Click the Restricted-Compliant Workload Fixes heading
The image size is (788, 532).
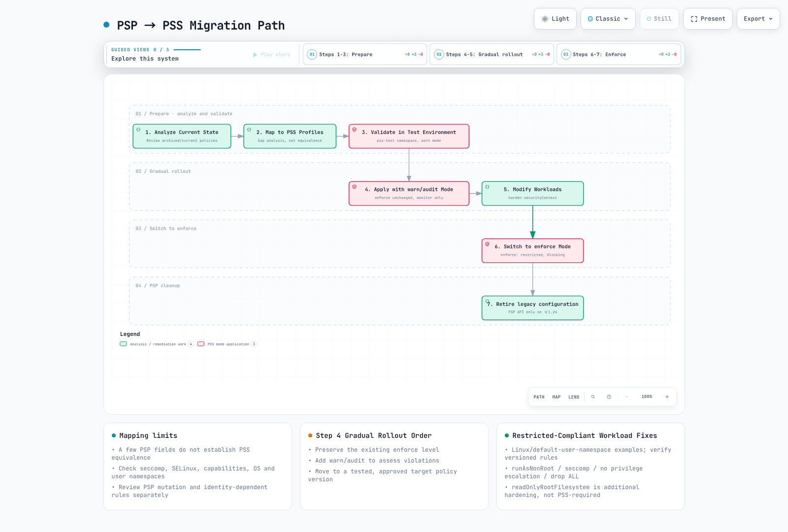click(x=585, y=435)
